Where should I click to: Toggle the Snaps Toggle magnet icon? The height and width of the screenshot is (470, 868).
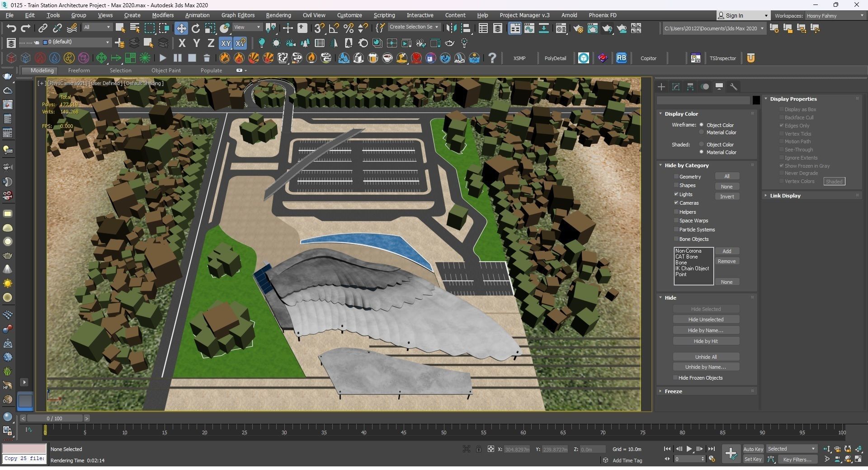point(319,28)
